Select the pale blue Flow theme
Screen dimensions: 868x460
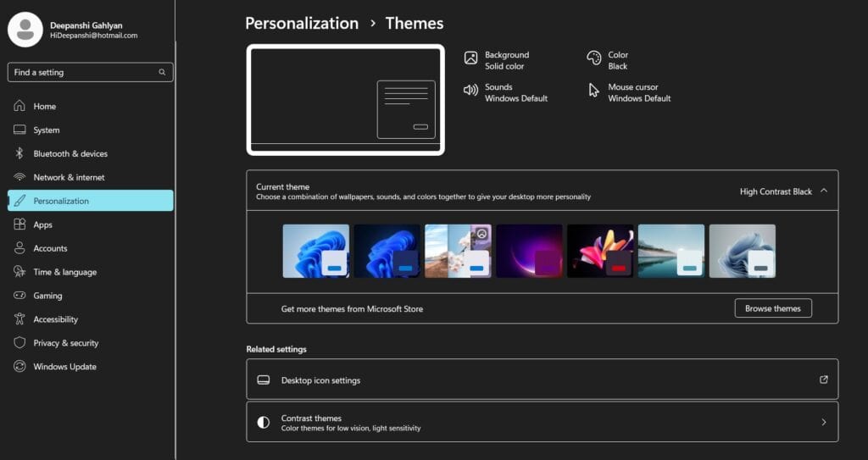[x=743, y=251]
